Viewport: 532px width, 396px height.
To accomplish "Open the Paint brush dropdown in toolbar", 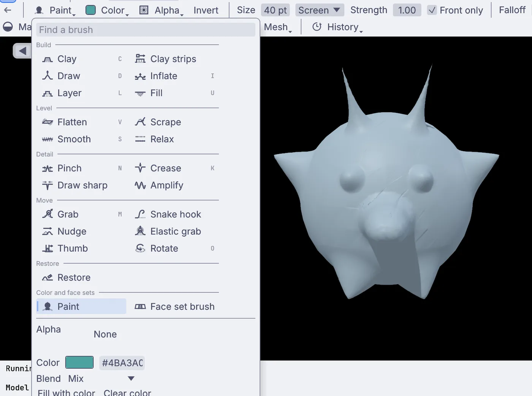I will (55, 10).
